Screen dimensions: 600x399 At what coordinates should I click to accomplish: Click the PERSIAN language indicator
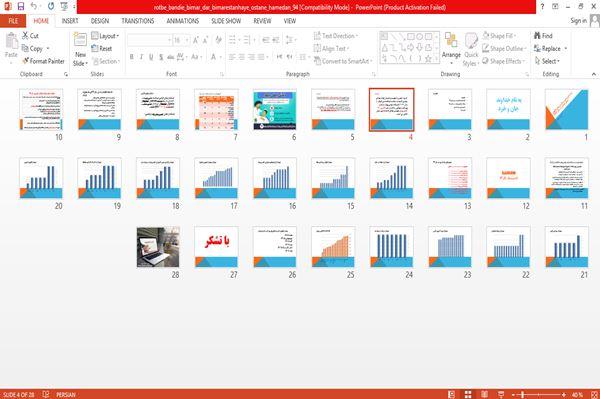(x=66, y=394)
